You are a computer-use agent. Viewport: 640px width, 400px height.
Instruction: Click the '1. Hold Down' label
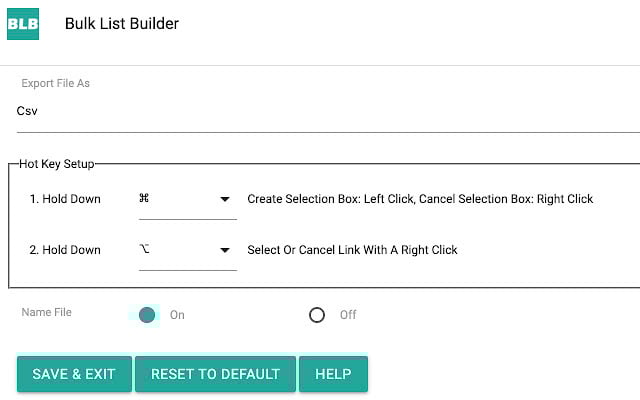(65, 199)
